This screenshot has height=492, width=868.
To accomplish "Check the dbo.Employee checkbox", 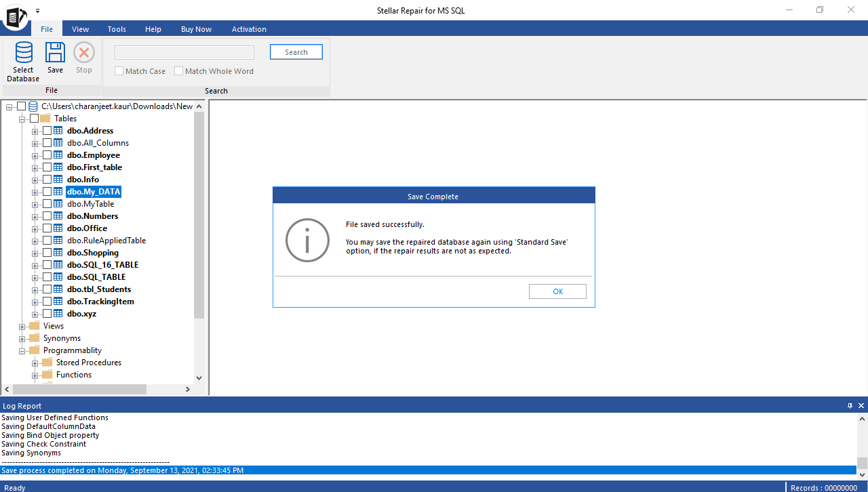I will coord(47,155).
